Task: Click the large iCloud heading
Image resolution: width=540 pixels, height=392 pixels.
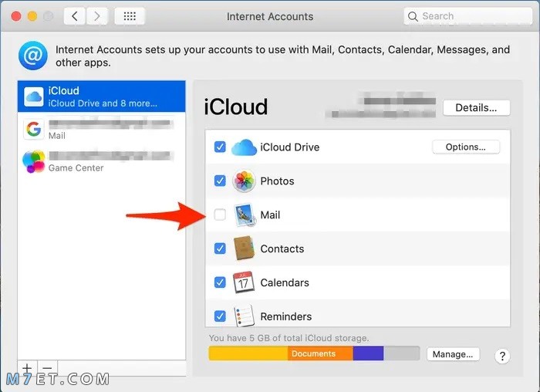Action: click(236, 106)
